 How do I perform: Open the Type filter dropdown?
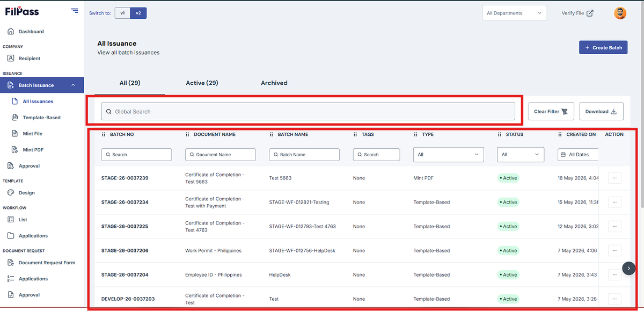coord(449,155)
